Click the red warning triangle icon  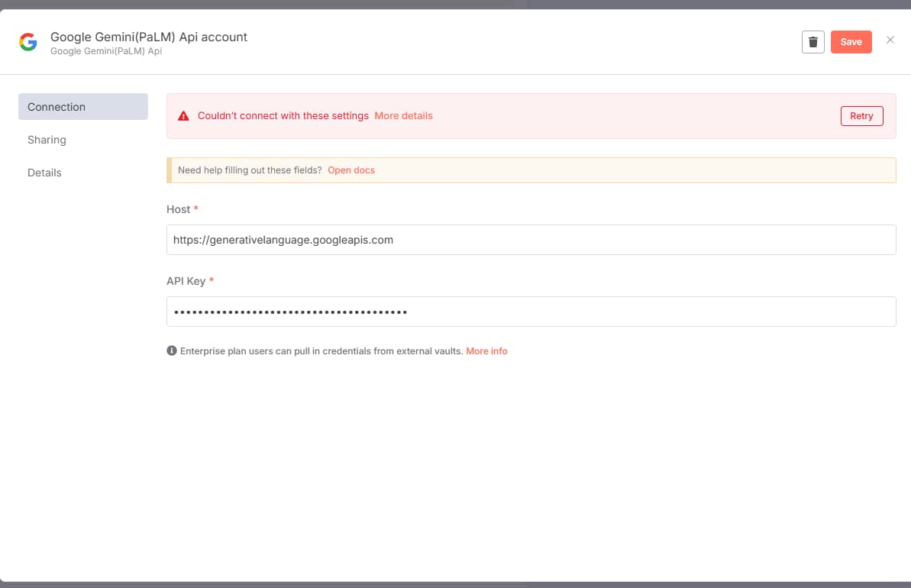(x=183, y=116)
